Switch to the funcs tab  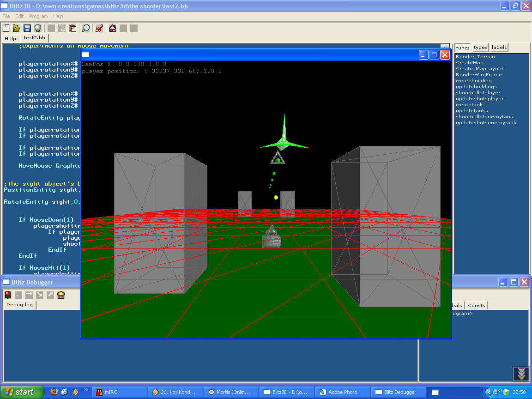[462, 48]
